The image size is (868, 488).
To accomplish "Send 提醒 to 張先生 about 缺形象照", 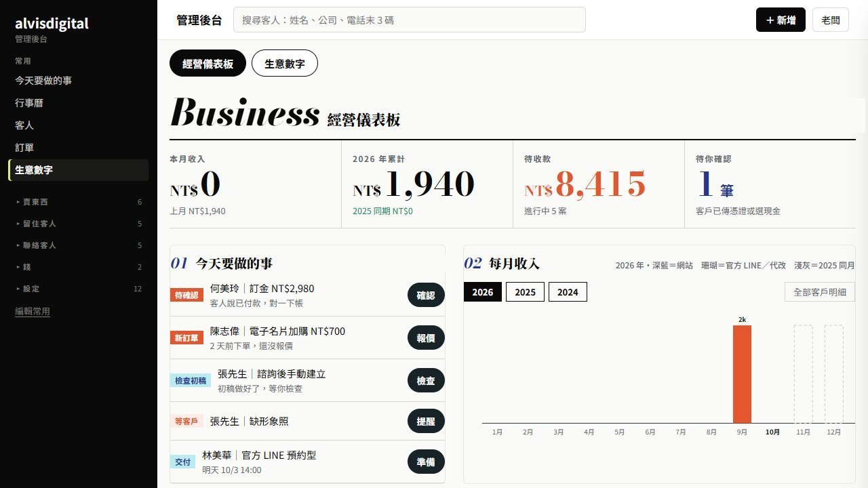I will [x=426, y=421].
